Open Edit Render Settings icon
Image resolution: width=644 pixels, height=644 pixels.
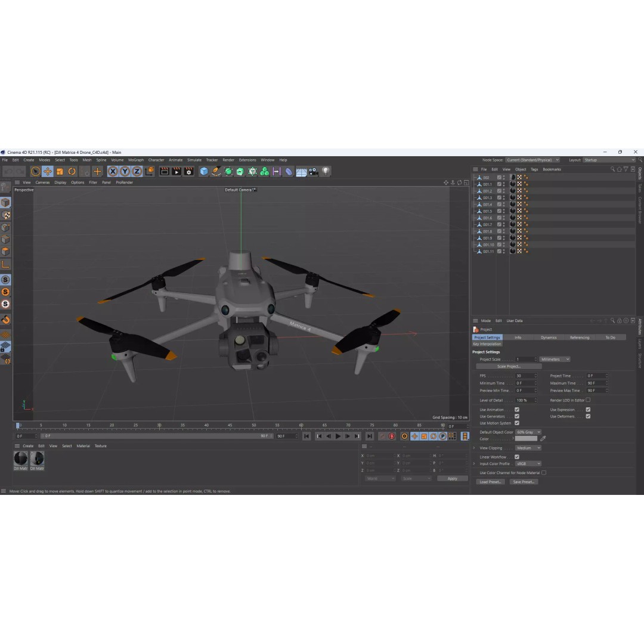[x=188, y=171]
